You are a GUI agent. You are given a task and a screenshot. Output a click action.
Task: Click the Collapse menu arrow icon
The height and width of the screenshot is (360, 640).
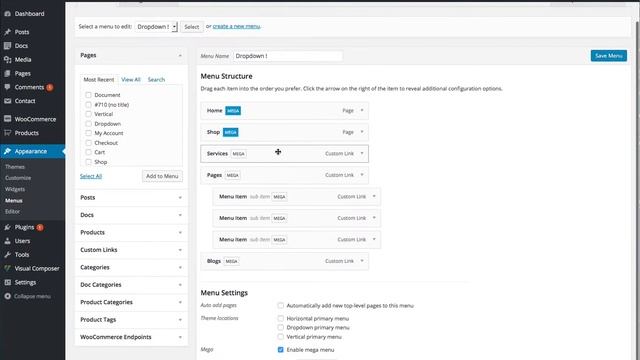[7, 296]
